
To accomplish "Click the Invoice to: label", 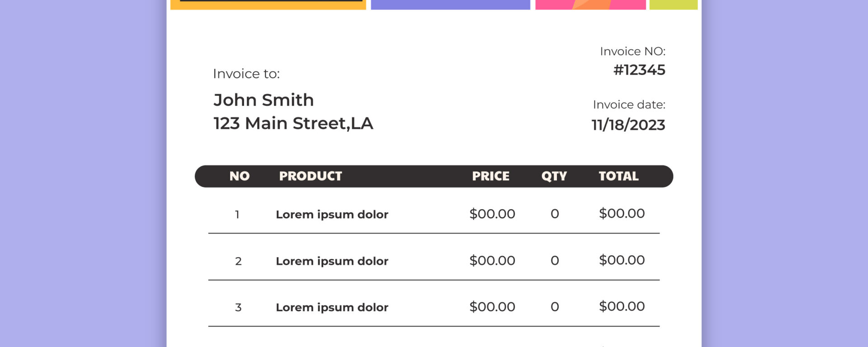I will (x=246, y=74).
